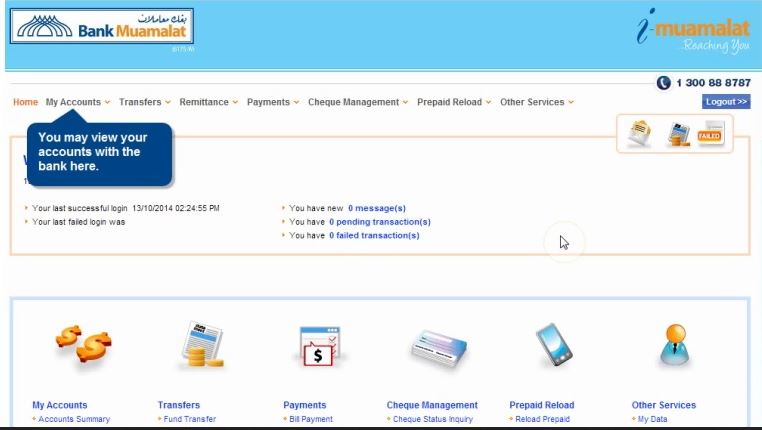Click the Cheque Management cheque book icon
762x430 pixels.
[439, 347]
